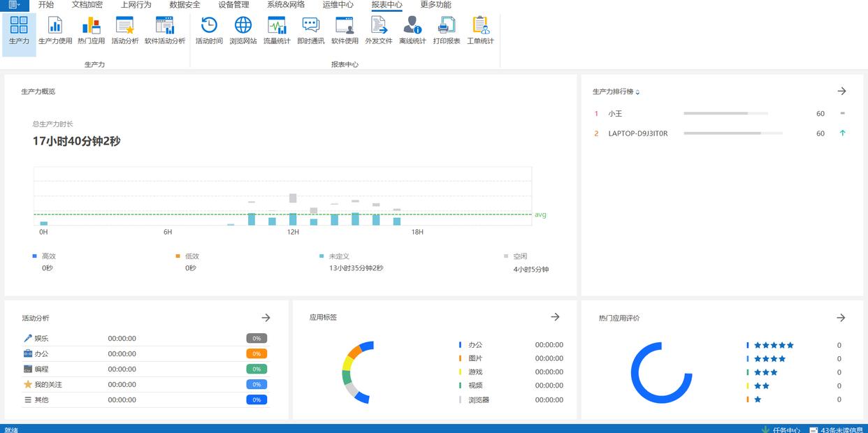Select the 活动时间 clock icon
Image resolution: width=868 pixels, height=433 pixels.
click(209, 30)
